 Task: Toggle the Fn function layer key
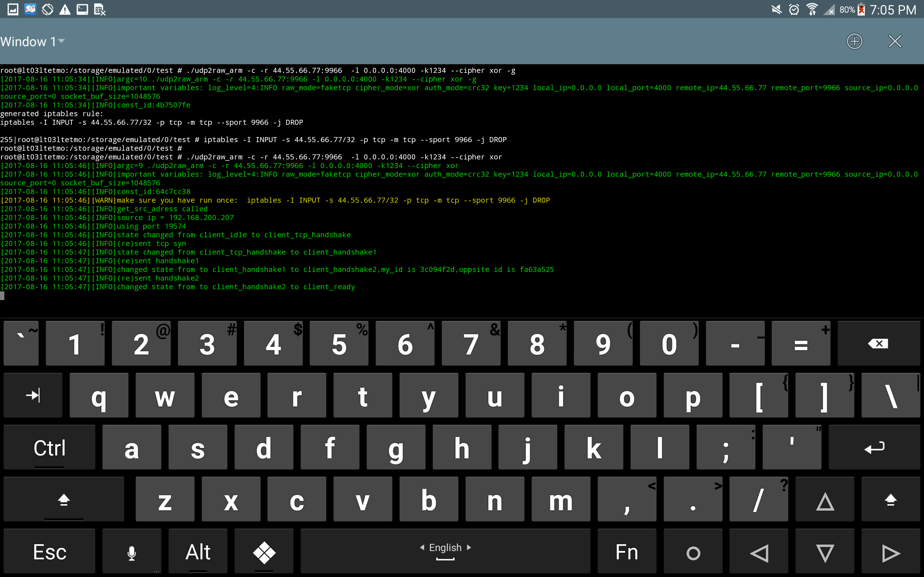coord(627,552)
